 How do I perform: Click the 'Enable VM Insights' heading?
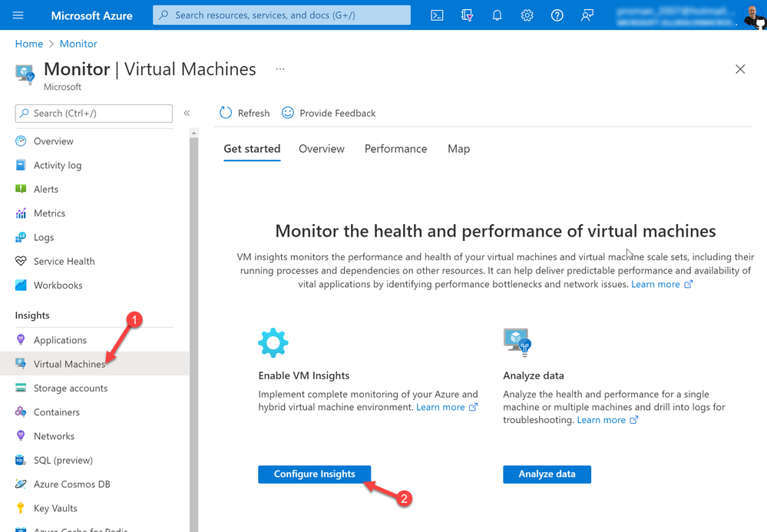(x=304, y=375)
